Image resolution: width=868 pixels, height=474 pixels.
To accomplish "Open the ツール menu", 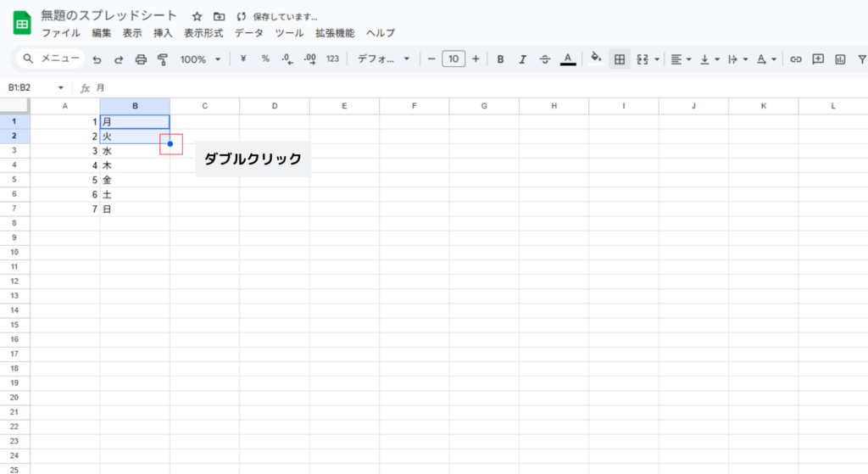I will point(289,33).
